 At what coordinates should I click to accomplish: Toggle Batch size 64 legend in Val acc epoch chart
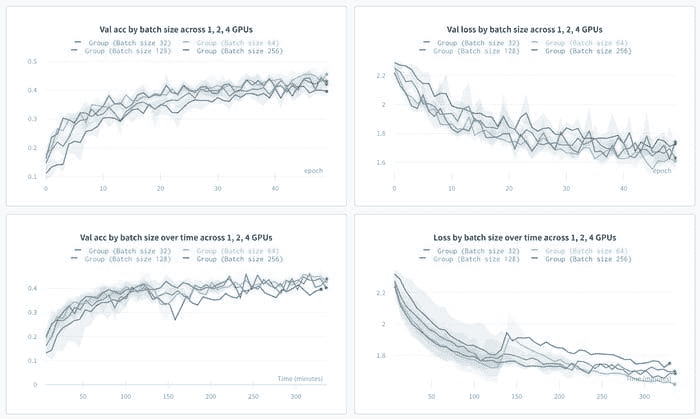point(234,43)
